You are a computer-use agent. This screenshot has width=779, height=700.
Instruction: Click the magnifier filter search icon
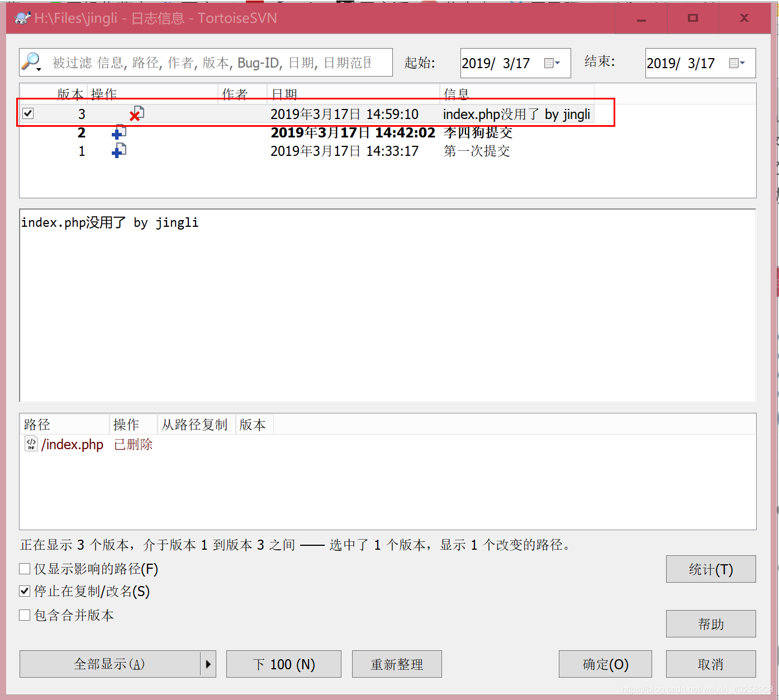point(31,62)
